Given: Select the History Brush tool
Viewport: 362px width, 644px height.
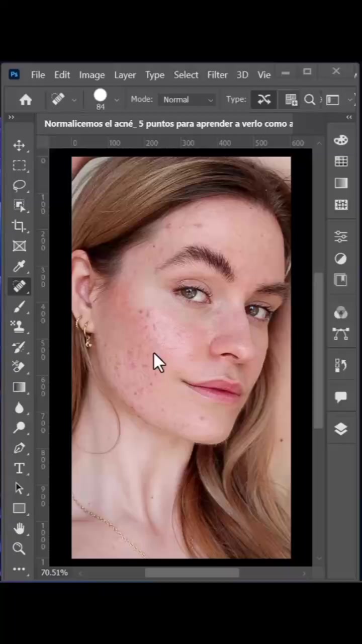Looking at the screenshot, I should [x=19, y=347].
